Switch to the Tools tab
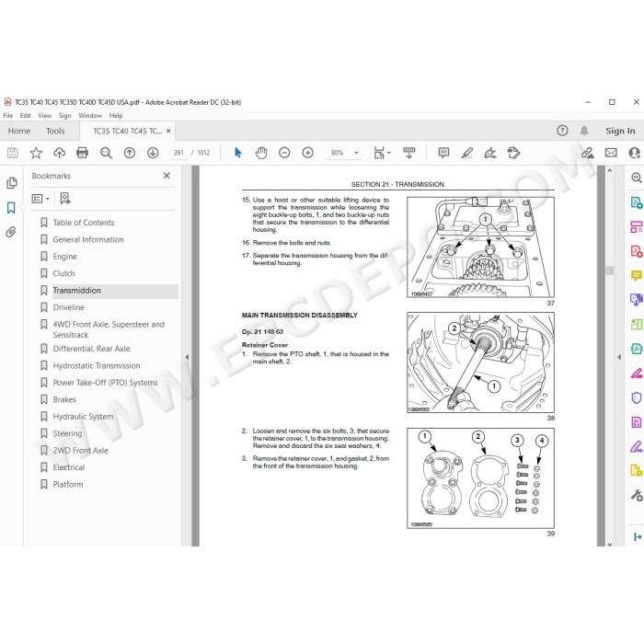The height and width of the screenshot is (644, 644). 55,131
